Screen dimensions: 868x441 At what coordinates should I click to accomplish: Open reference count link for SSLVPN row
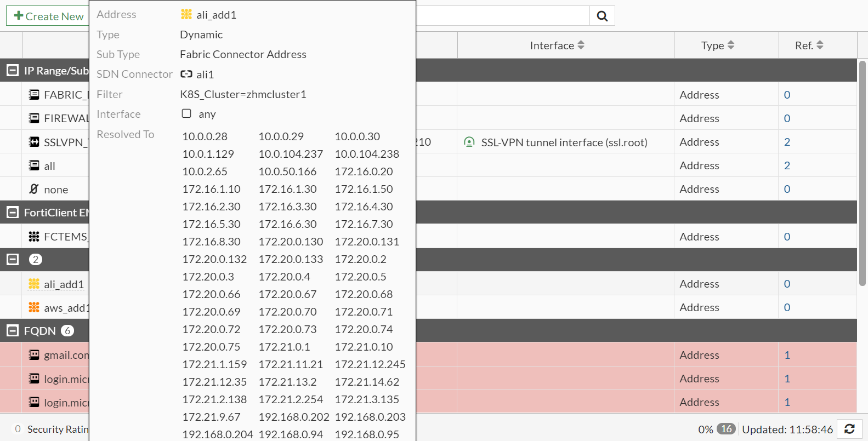click(787, 142)
